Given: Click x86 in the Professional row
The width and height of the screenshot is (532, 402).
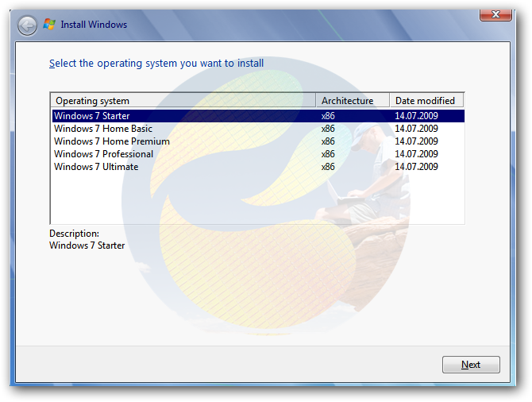Looking at the screenshot, I should (x=328, y=154).
